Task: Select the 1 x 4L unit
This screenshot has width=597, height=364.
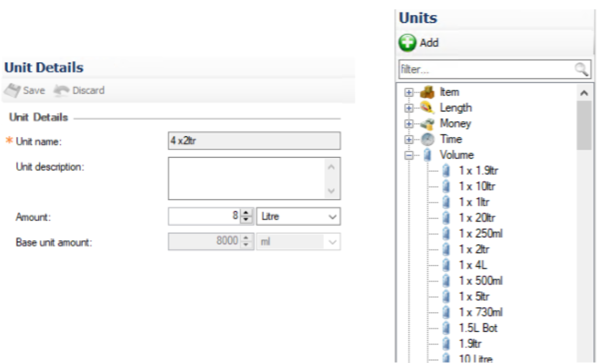Action: tap(473, 265)
